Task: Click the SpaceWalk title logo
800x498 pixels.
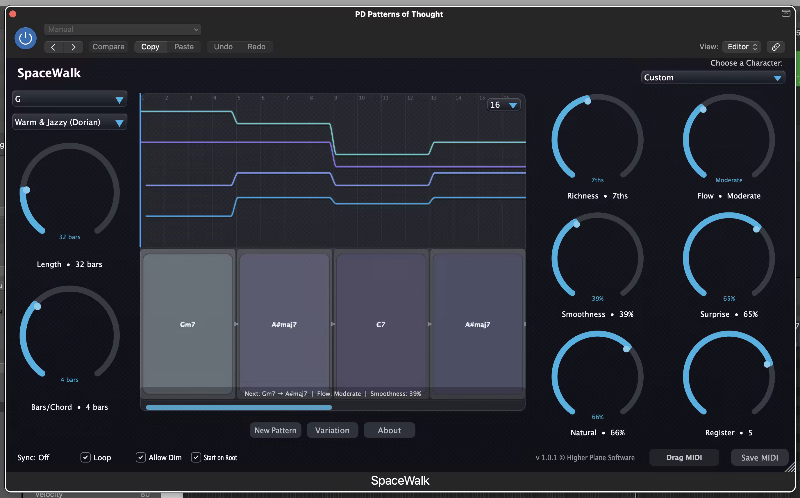Action: point(49,73)
